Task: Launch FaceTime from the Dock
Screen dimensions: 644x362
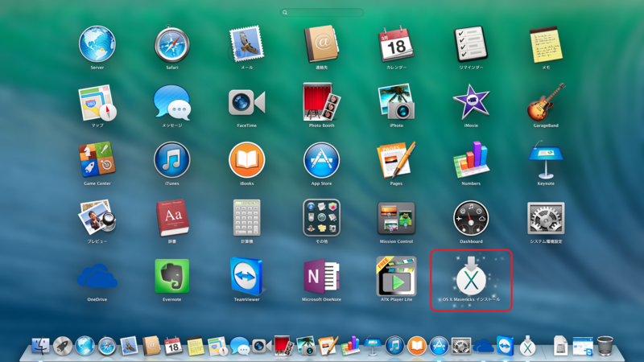Action: [x=262, y=346]
